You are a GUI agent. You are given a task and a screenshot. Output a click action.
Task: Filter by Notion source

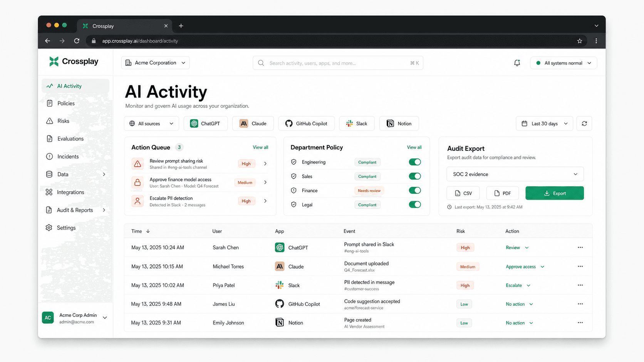click(x=399, y=123)
